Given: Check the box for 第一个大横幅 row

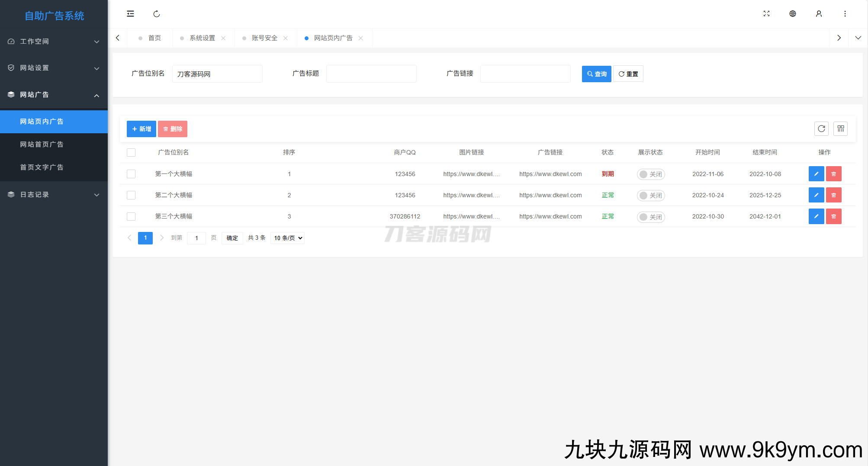Looking at the screenshot, I should [131, 174].
